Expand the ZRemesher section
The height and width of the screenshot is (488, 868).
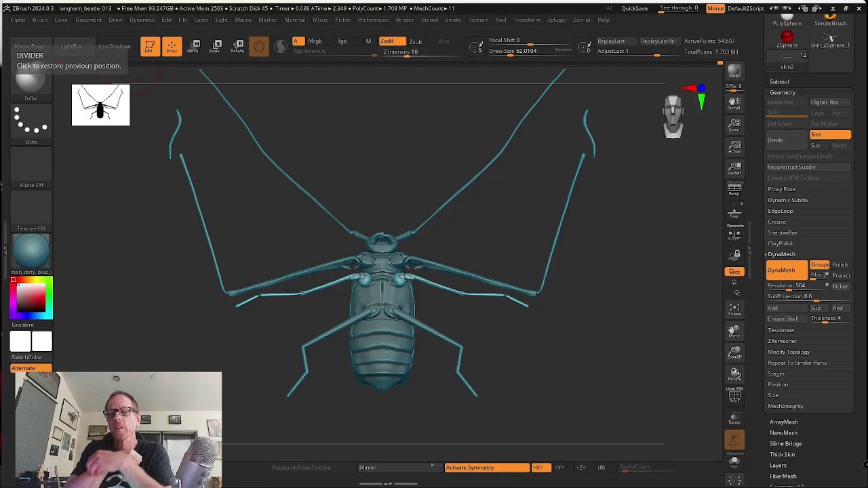tap(782, 341)
